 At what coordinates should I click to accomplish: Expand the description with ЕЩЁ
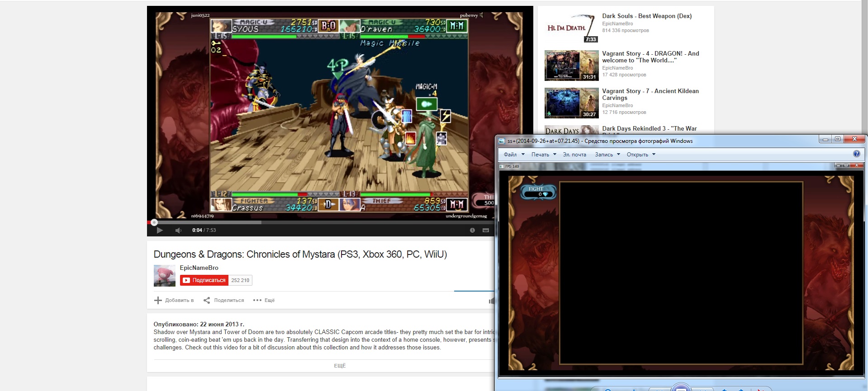pyautogui.click(x=340, y=366)
